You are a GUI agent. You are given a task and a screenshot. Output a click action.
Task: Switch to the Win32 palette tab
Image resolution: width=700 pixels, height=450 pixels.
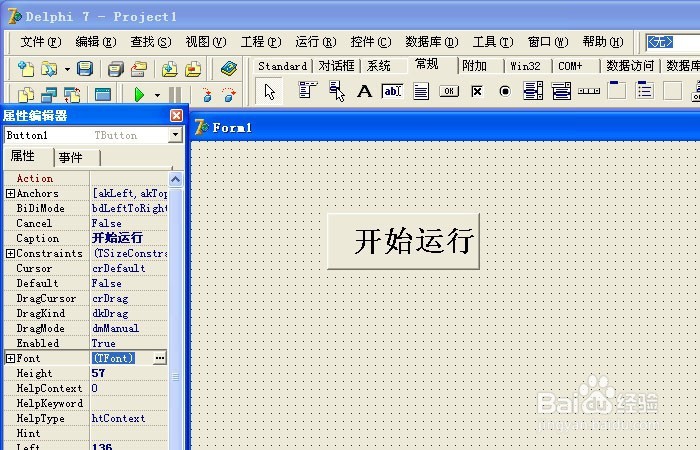525,66
